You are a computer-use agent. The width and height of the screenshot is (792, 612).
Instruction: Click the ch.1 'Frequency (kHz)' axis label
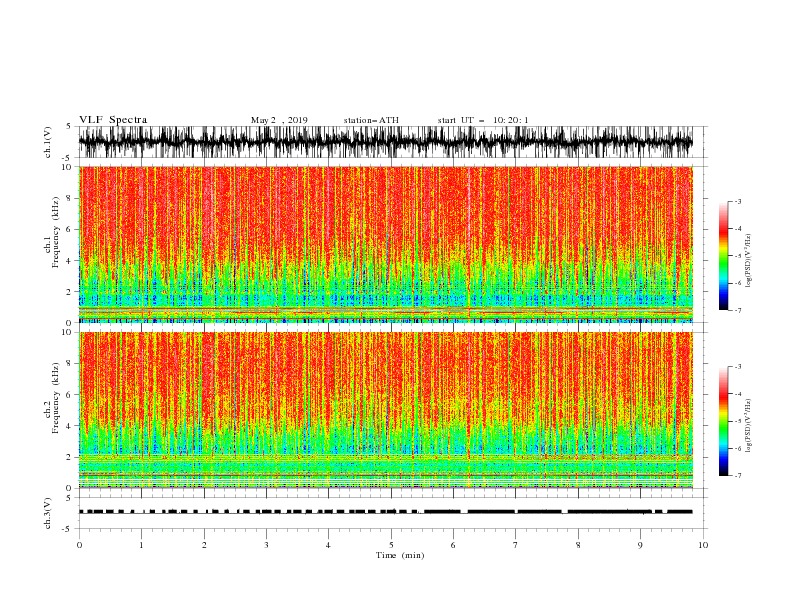coord(56,232)
